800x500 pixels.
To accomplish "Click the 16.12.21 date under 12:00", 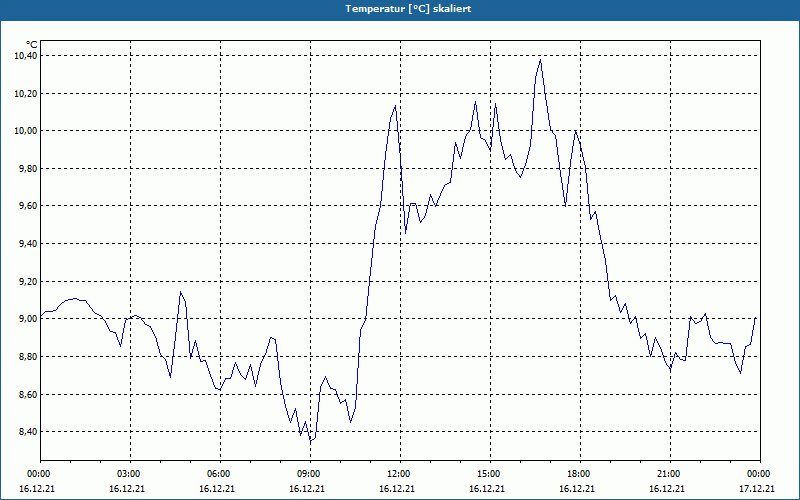I will [x=397, y=489].
